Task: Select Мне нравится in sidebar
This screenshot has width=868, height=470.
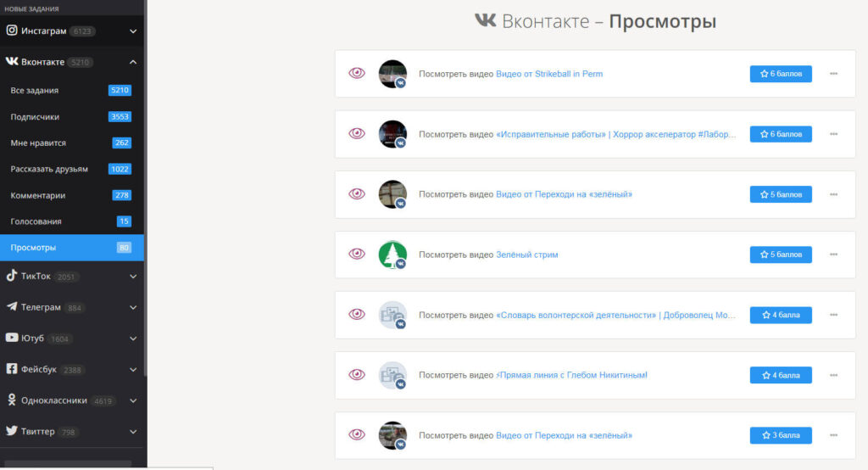Action: click(x=38, y=143)
